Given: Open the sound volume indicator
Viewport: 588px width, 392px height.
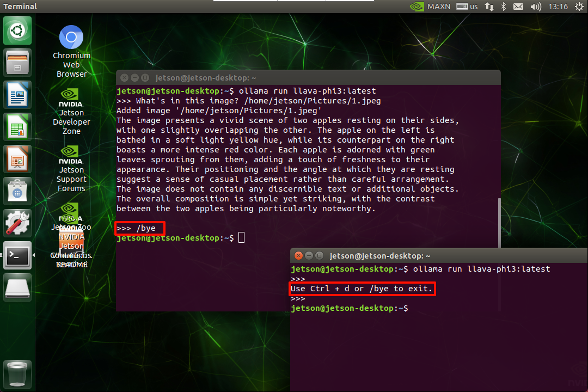Looking at the screenshot, I should [x=536, y=7].
